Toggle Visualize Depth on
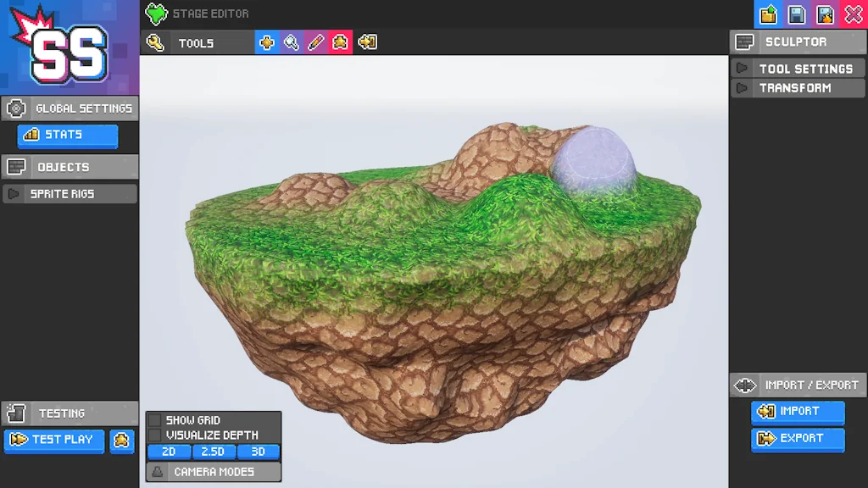The image size is (868, 488). click(x=155, y=435)
